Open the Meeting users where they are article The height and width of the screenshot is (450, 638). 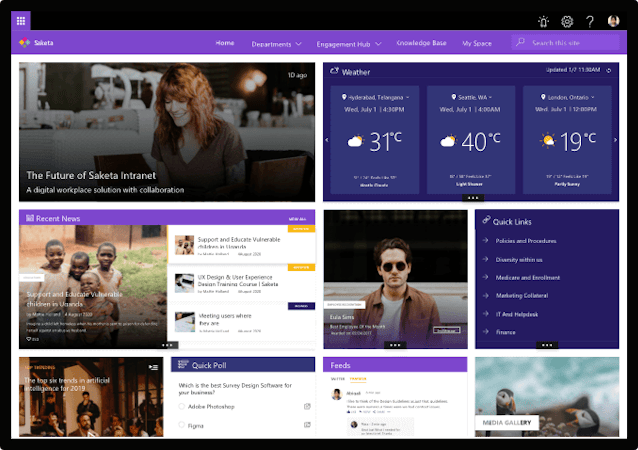point(242,321)
